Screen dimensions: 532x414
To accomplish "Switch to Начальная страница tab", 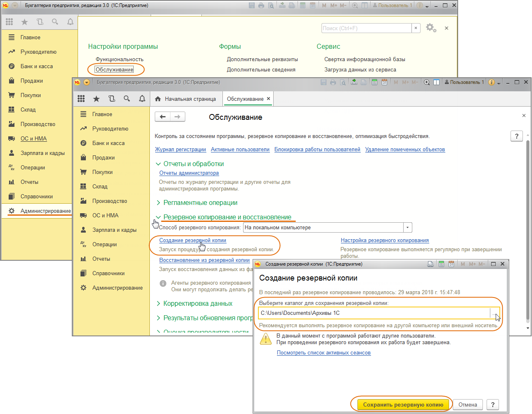I will [185, 99].
